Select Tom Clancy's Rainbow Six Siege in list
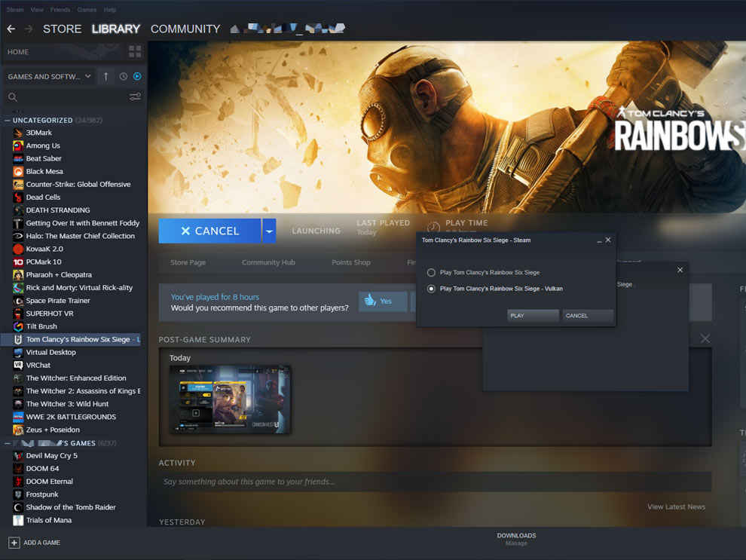Image resolution: width=746 pixels, height=560 pixels. [x=72, y=339]
